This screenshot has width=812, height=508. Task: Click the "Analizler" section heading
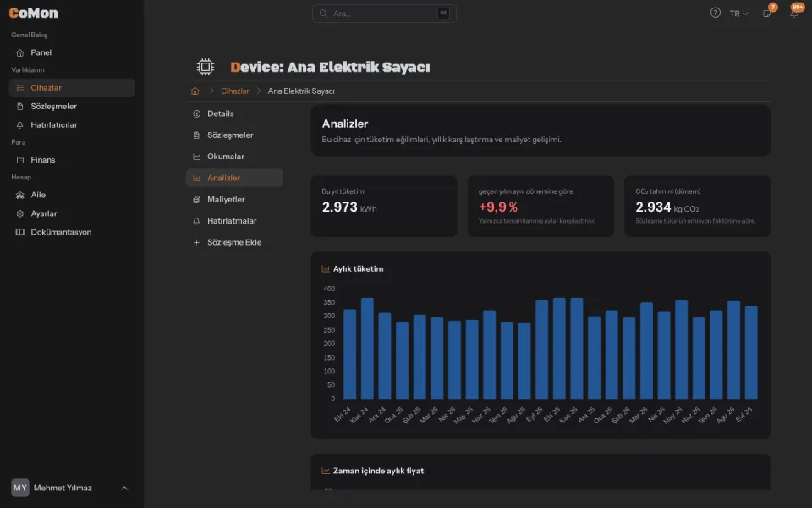[x=345, y=124]
